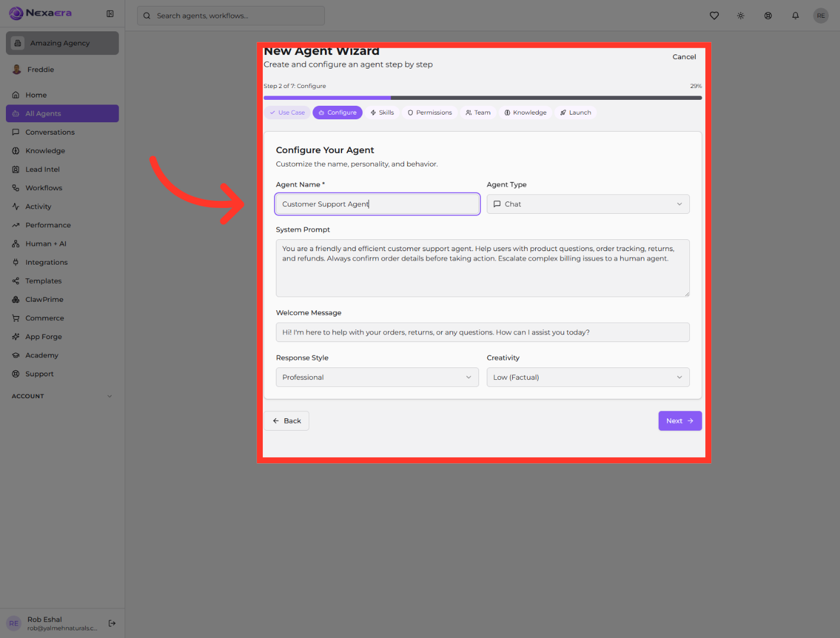Viewport: 840px width, 638px height.
Task: Open the Amazing Agency workspace switcher
Action: (x=62, y=43)
